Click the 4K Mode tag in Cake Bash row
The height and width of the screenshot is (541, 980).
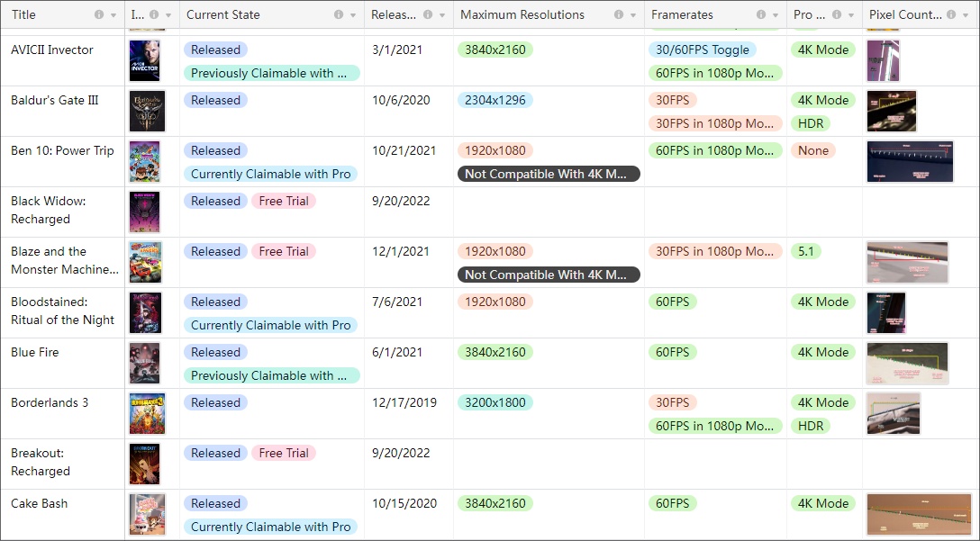click(823, 503)
